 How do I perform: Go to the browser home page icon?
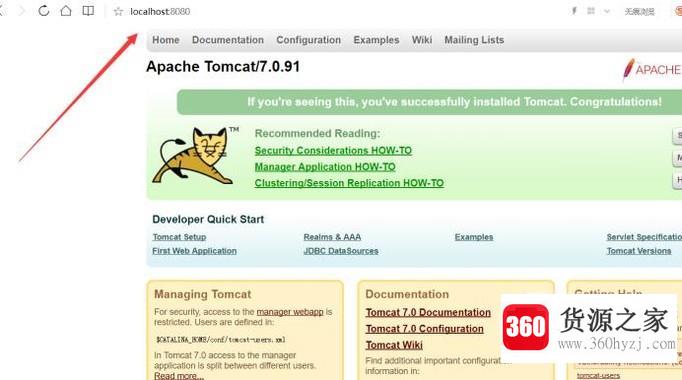66,10
